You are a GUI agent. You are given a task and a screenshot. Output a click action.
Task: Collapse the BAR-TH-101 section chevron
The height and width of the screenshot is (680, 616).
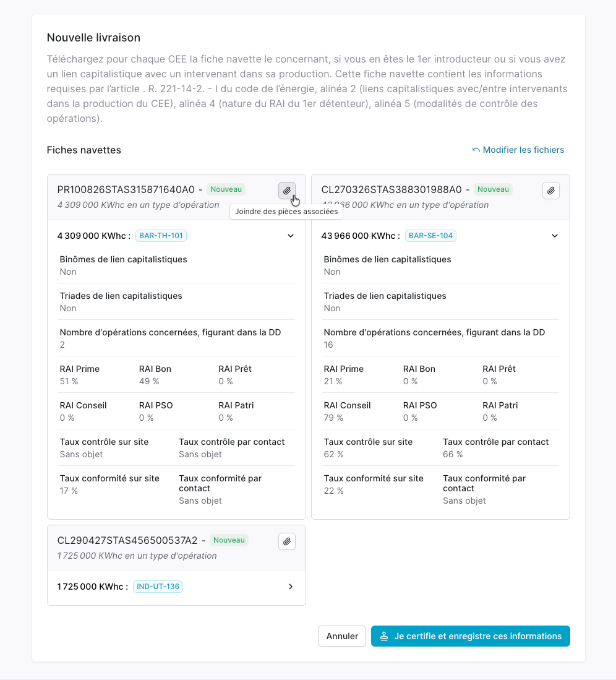(291, 236)
